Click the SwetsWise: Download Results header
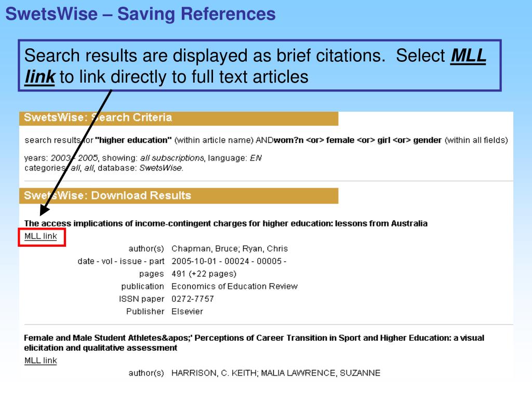Image resolution: width=532 pixels, height=399 pixels. pos(179,195)
